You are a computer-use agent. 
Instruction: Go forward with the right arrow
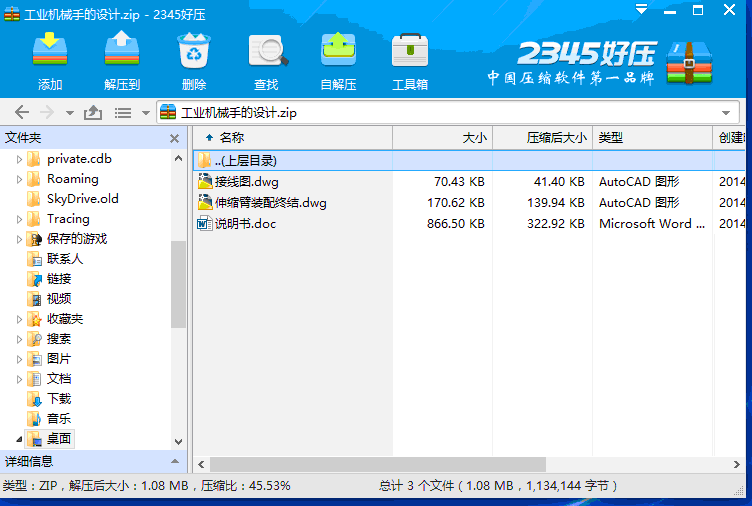point(47,113)
